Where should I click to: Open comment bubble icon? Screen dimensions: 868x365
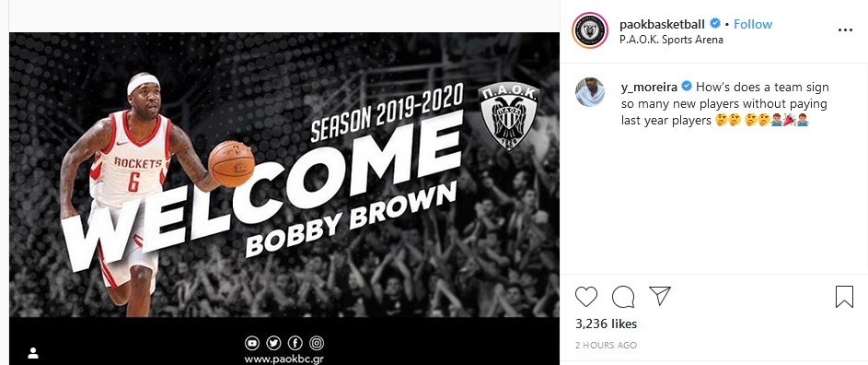(x=623, y=297)
